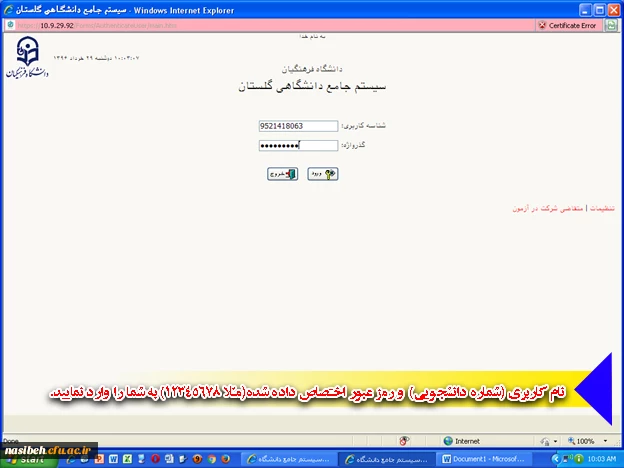Click the ورود login button with key icon
This screenshot has height=468, width=624.
(322, 174)
